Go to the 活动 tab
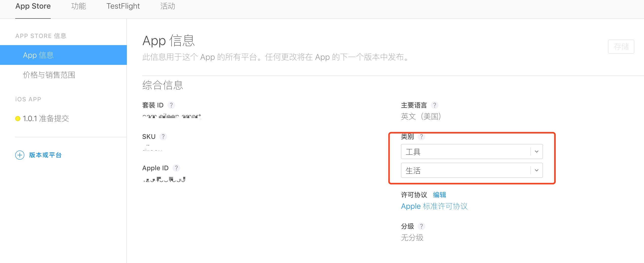The width and height of the screenshot is (644, 263). [168, 6]
